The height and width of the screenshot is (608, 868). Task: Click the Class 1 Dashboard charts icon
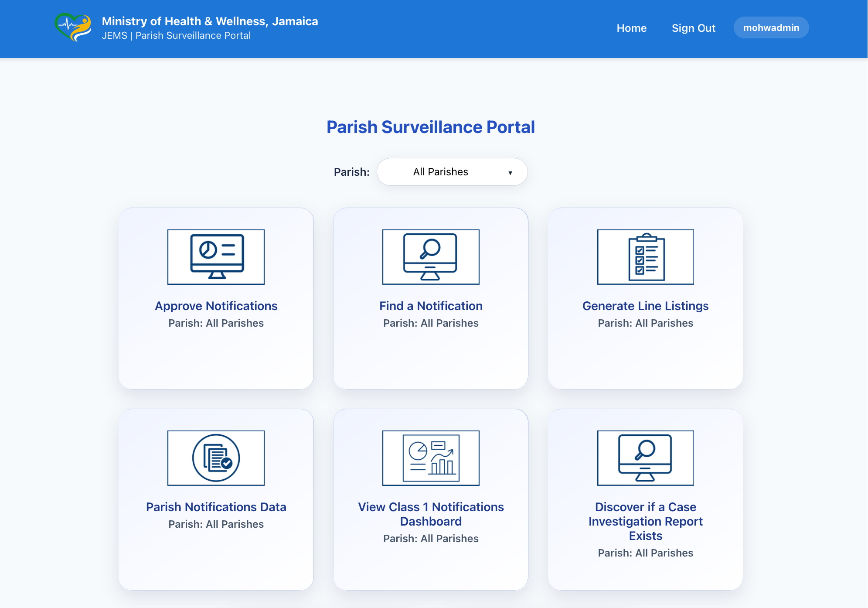[431, 458]
